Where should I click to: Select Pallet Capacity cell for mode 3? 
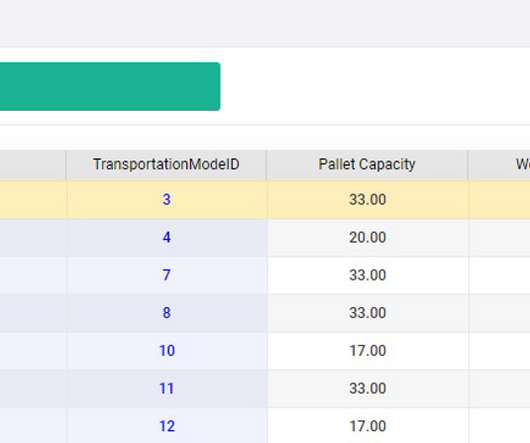[x=368, y=199]
